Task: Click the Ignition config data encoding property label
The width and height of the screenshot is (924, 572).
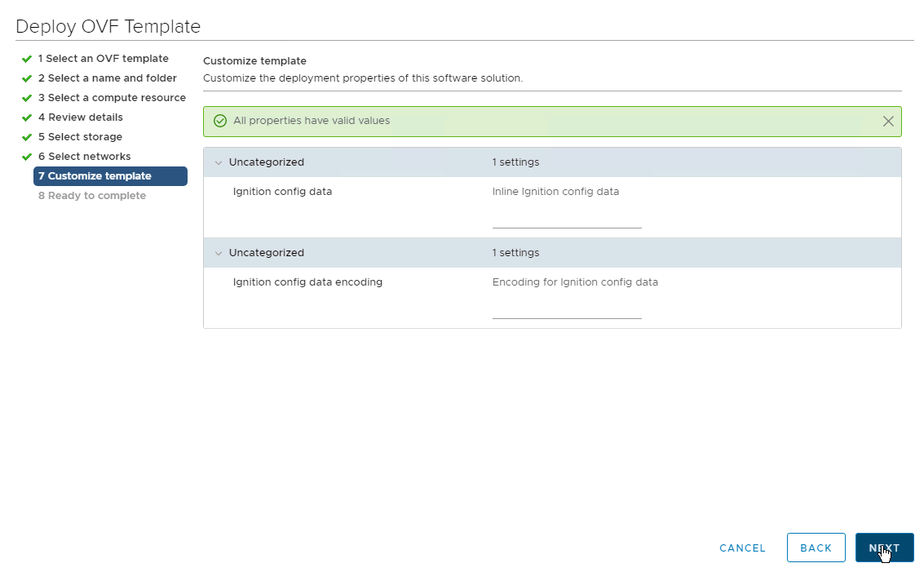Action: (307, 282)
